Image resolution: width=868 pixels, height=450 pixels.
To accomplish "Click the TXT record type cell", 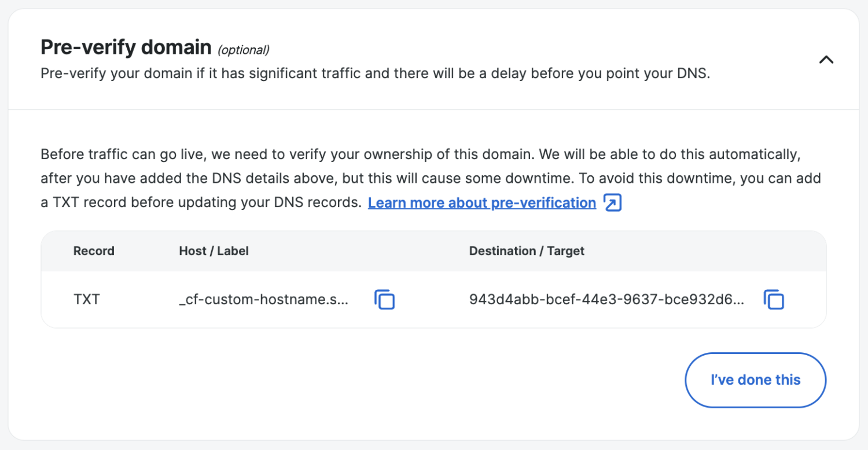I will coord(84,299).
